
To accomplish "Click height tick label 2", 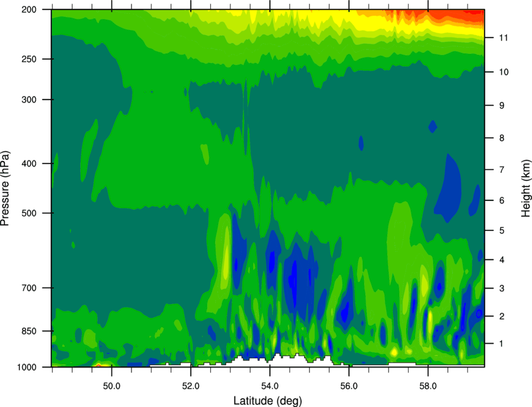I will click(502, 316).
